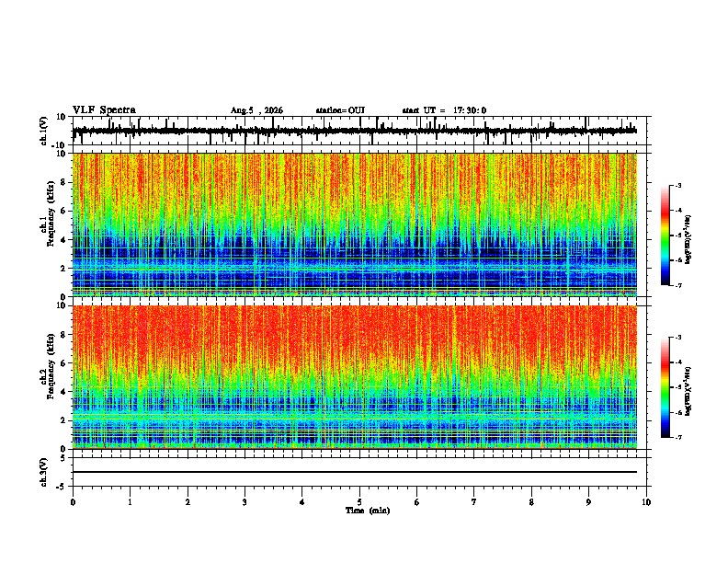Click the flat ch.3 signal line

coord(355,472)
